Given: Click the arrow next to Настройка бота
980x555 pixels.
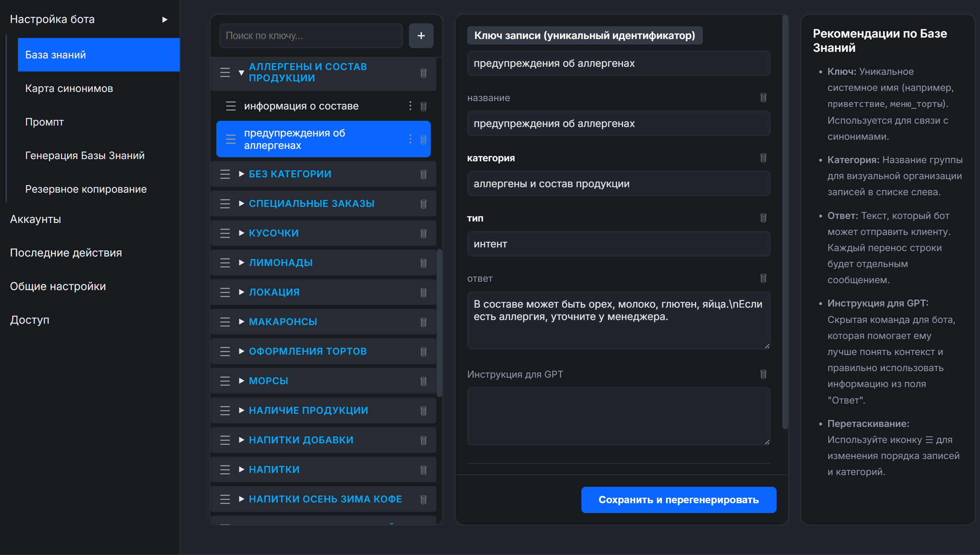Looking at the screenshot, I should point(165,19).
